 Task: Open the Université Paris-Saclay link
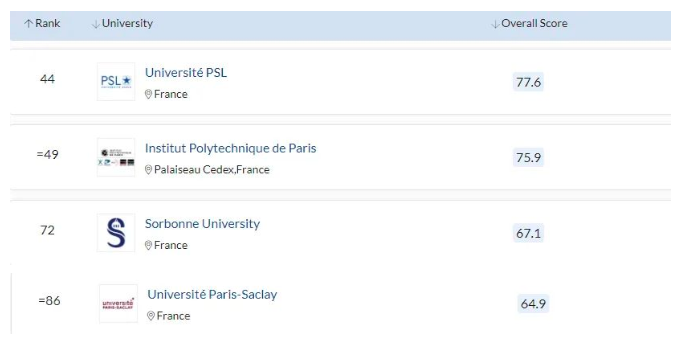212,295
